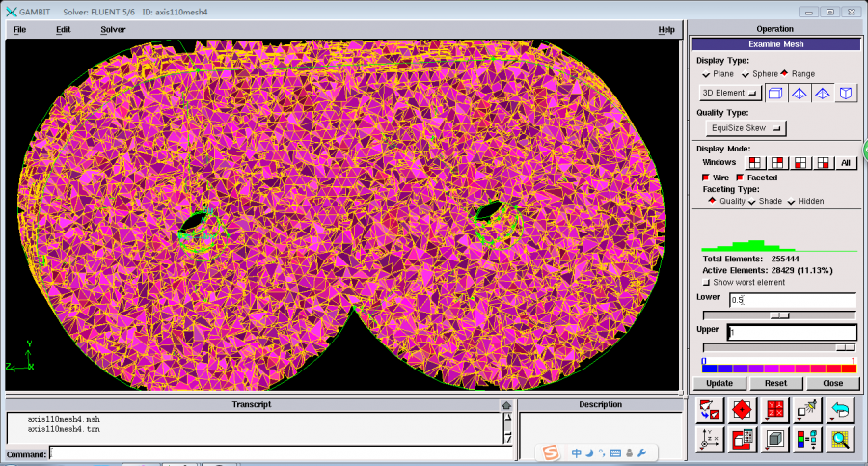Click the Modify Lighting lamp icon
The image size is (868, 466).
(807, 411)
